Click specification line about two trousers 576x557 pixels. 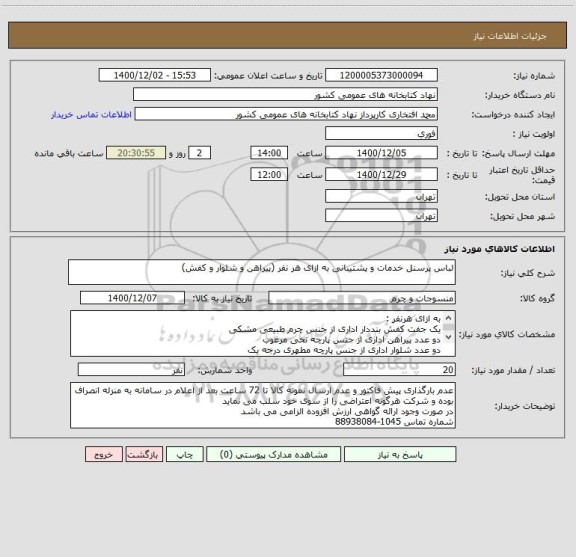[x=344, y=351]
